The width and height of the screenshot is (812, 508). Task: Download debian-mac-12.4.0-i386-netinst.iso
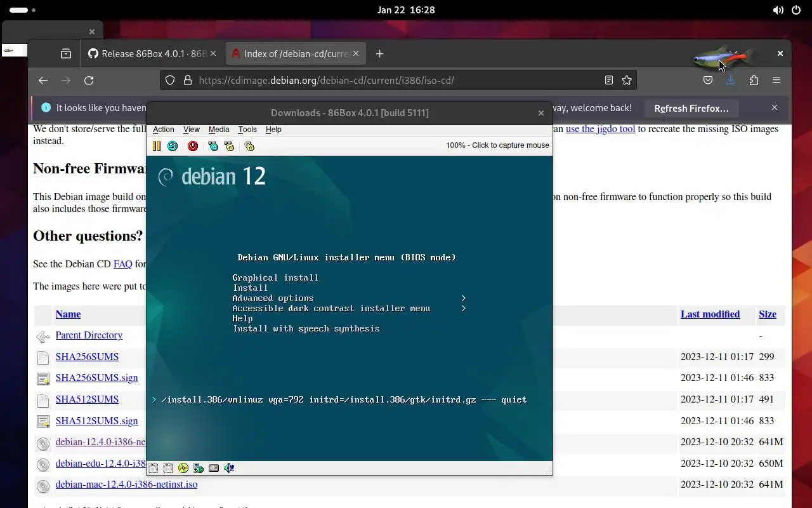coord(126,485)
